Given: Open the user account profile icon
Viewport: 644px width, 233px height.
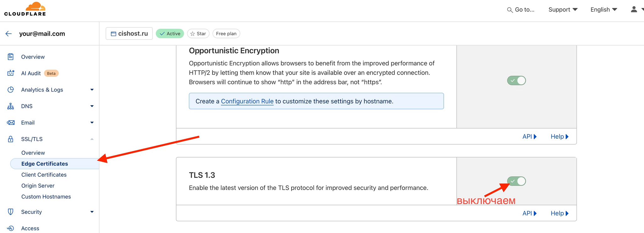Looking at the screenshot, I should tap(634, 9).
